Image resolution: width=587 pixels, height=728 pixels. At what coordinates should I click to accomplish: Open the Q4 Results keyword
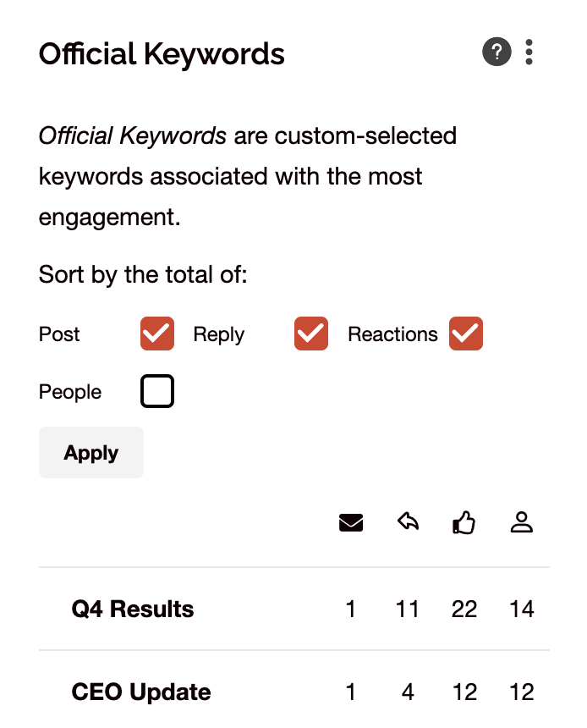132,609
